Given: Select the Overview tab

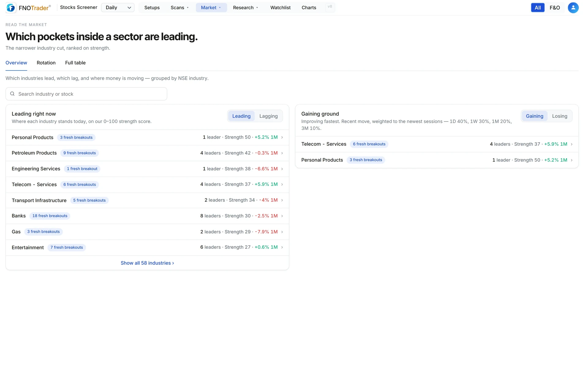Looking at the screenshot, I should 16,63.
